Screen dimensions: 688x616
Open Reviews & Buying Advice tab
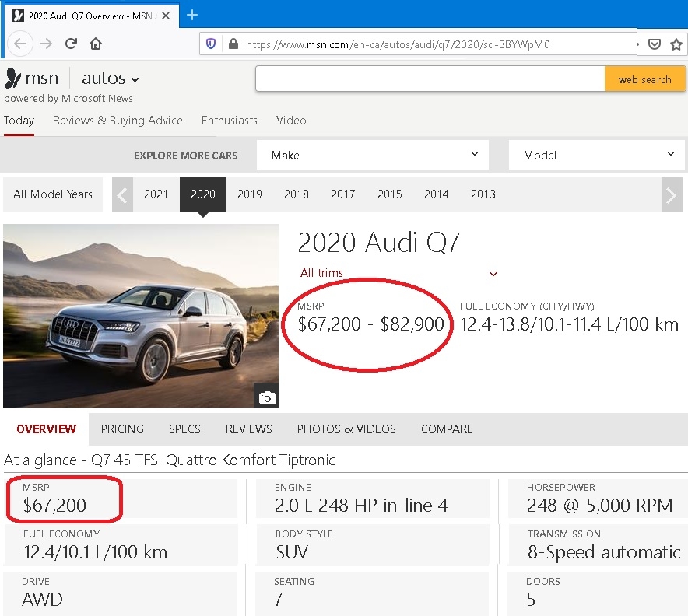point(118,121)
